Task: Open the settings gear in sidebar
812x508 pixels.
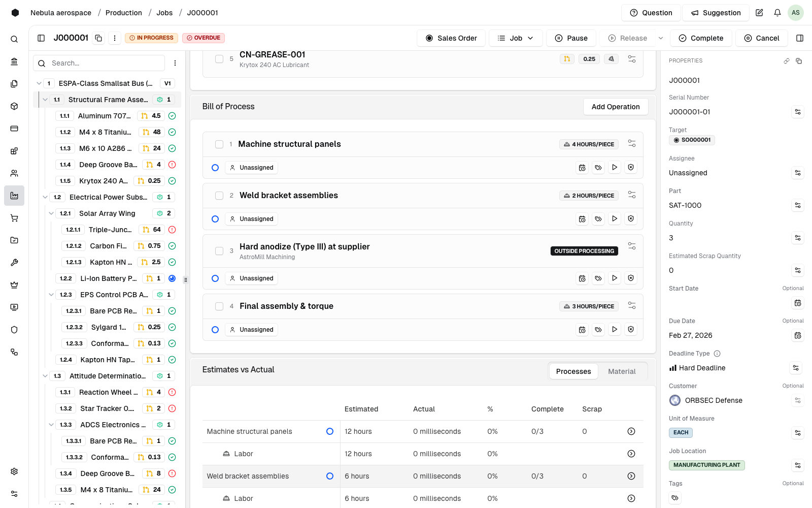Action: 14,471
